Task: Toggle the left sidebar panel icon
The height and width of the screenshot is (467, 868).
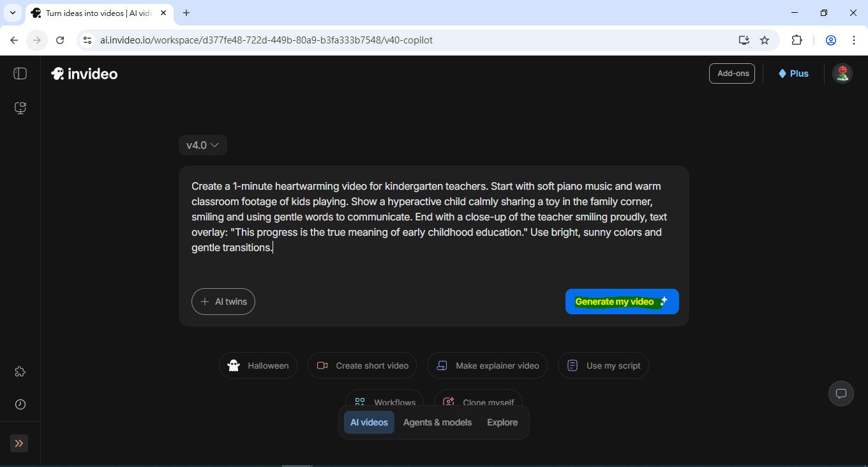Action: [20, 73]
